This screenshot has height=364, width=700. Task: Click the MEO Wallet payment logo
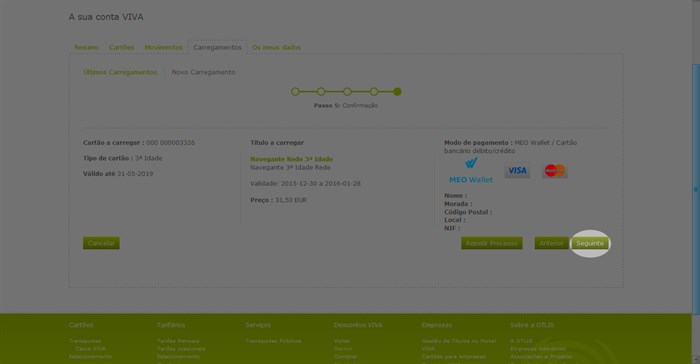point(471,171)
